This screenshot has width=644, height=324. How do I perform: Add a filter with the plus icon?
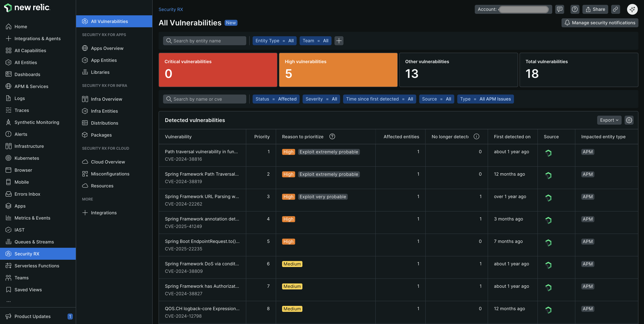click(339, 41)
